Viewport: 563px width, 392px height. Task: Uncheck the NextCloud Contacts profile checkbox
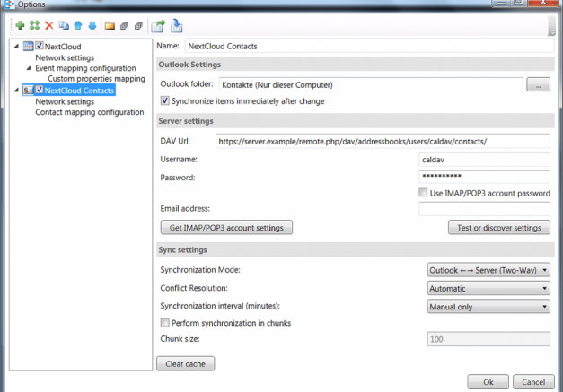click(40, 90)
